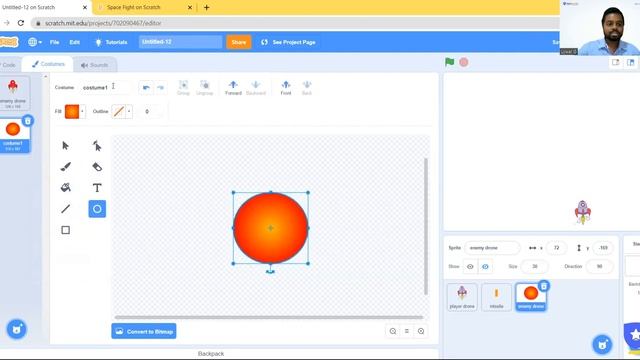
Task: Zoom out of the paint canvas
Action: [393, 331]
